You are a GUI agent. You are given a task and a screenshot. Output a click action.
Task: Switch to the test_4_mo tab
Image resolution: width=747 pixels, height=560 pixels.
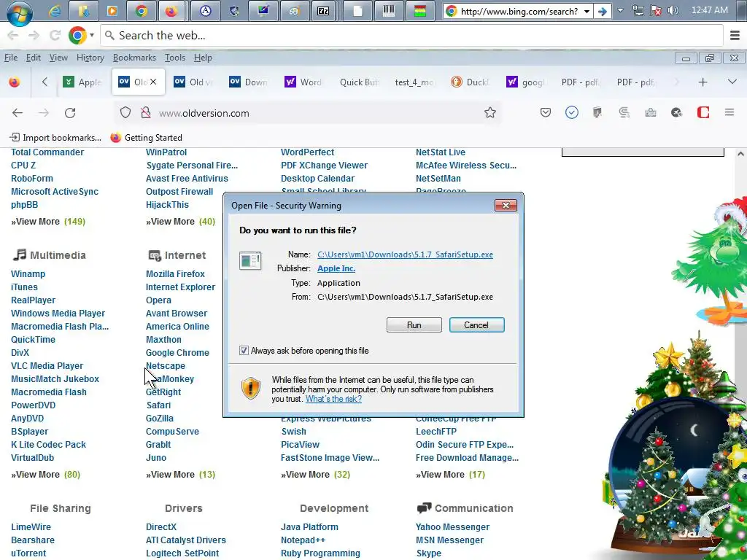click(414, 82)
